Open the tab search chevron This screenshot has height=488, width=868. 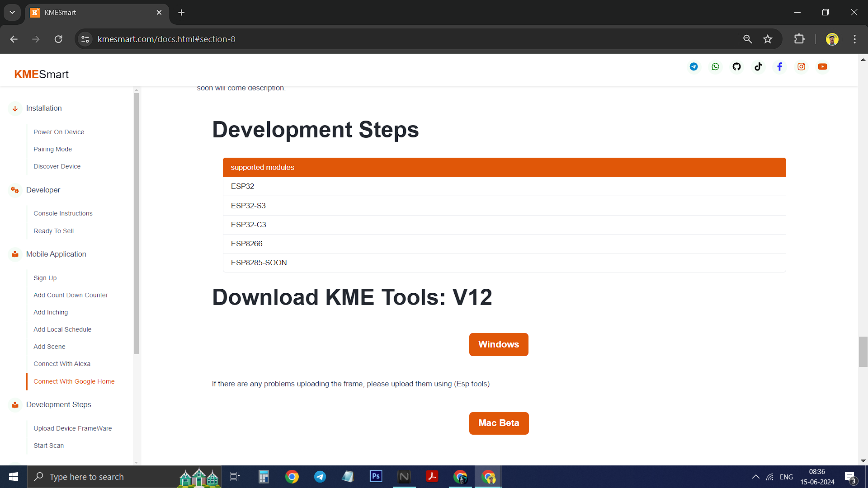[x=12, y=12]
